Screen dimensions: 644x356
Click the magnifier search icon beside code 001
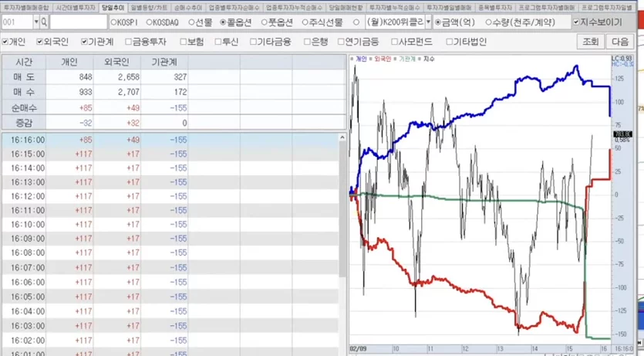click(44, 22)
